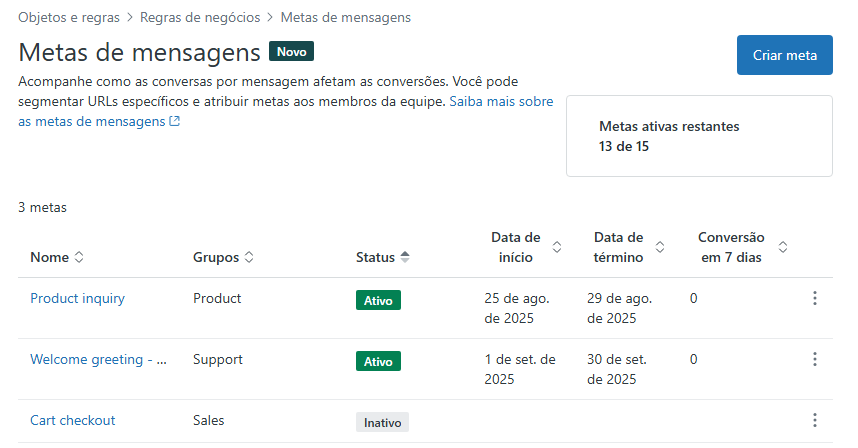The width and height of the screenshot is (858, 448).
Task: Click the Inativo badge for Cart checkout
Action: [382, 422]
